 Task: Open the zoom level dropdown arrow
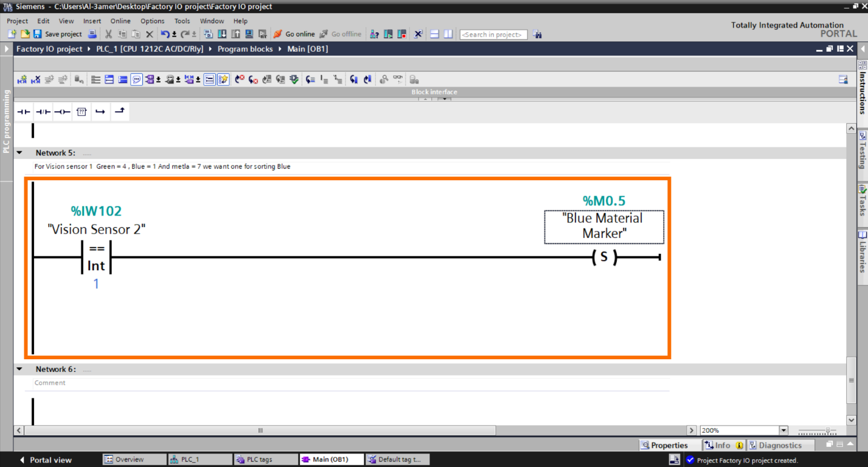[x=783, y=430]
